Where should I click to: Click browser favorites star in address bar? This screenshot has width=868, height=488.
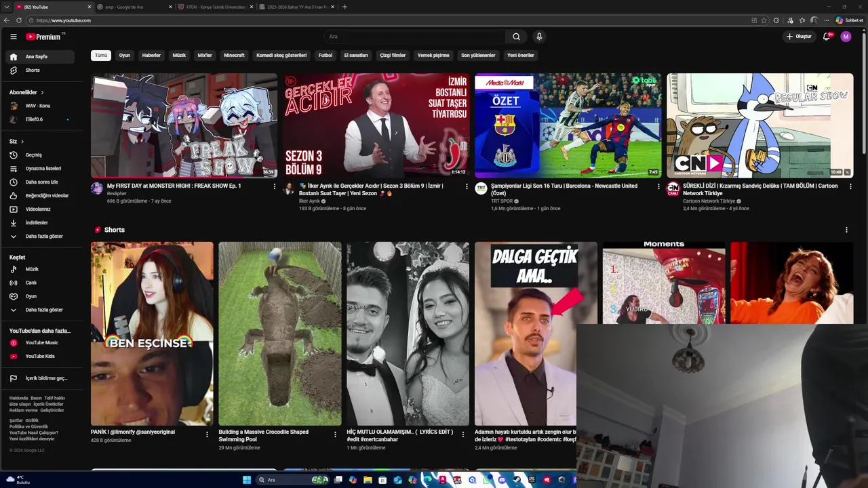[765, 20]
